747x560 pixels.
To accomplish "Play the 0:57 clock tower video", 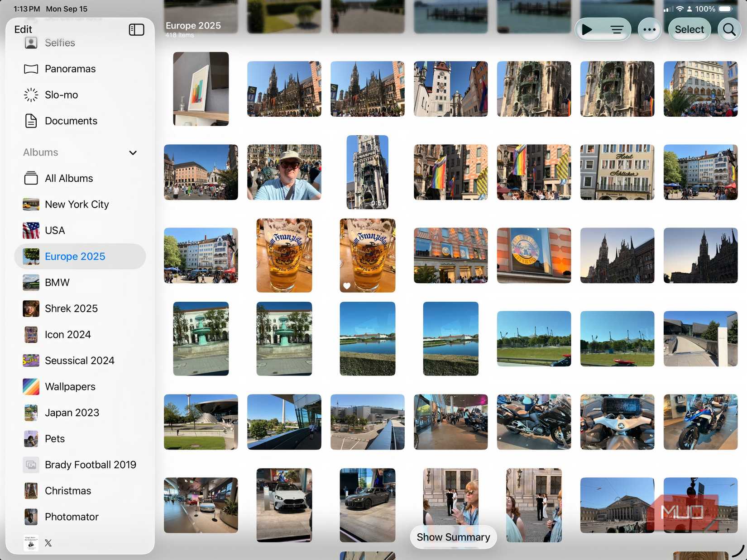I will point(367,172).
